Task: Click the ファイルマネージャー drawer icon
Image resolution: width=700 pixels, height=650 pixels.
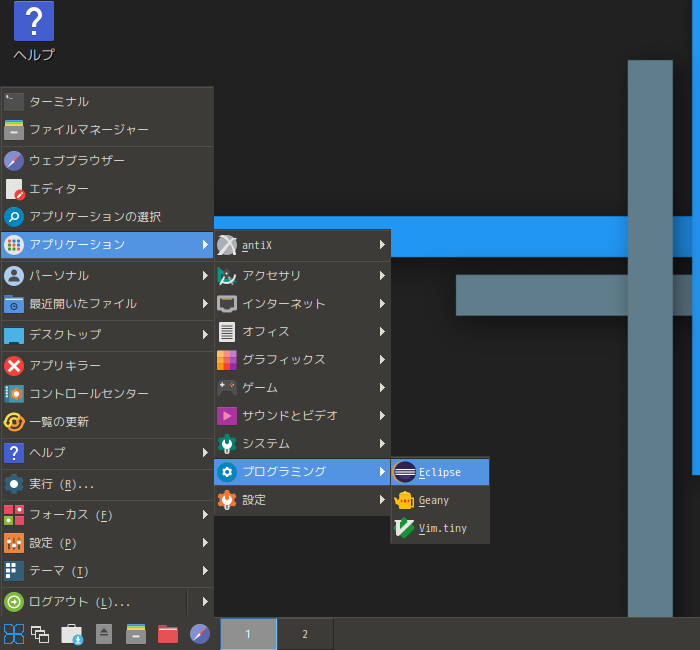Action: [14, 130]
